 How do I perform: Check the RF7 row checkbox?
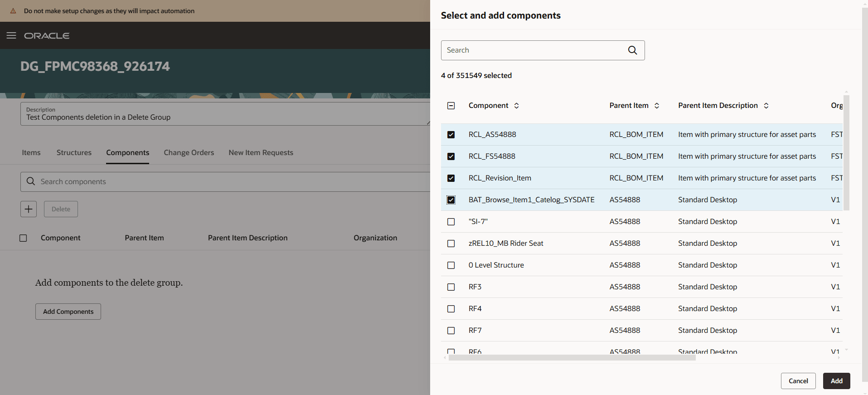tap(451, 331)
